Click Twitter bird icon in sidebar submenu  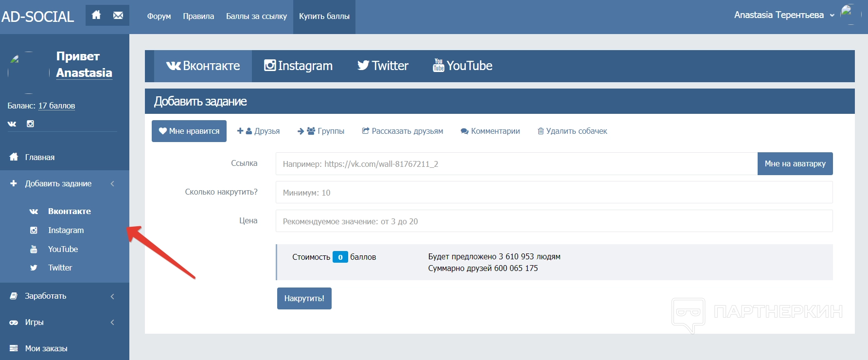[x=34, y=268]
